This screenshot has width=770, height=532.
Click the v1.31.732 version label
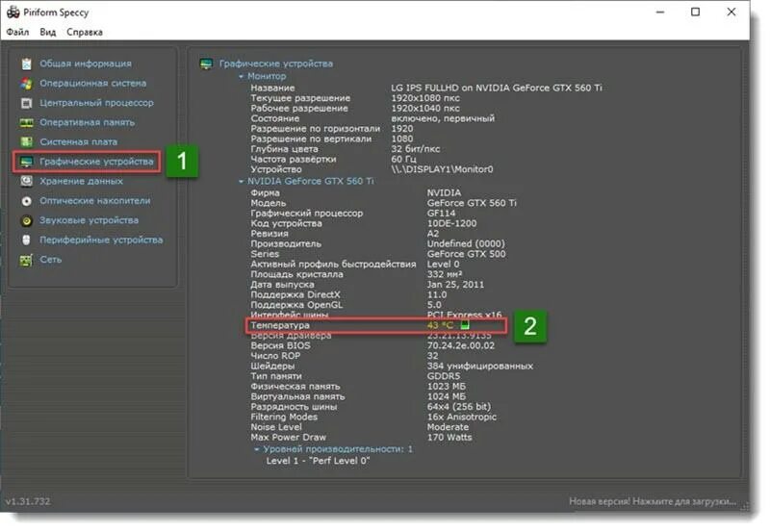click(x=28, y=501)
